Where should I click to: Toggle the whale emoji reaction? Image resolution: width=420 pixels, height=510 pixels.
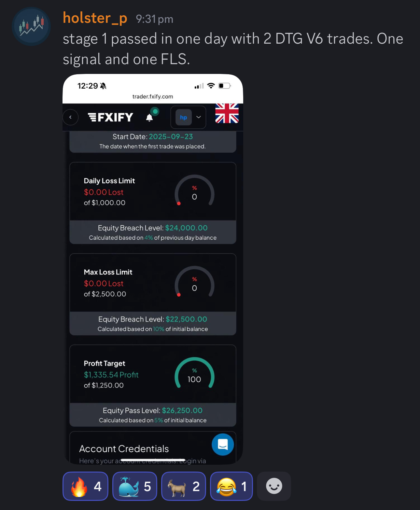[135, 486]
